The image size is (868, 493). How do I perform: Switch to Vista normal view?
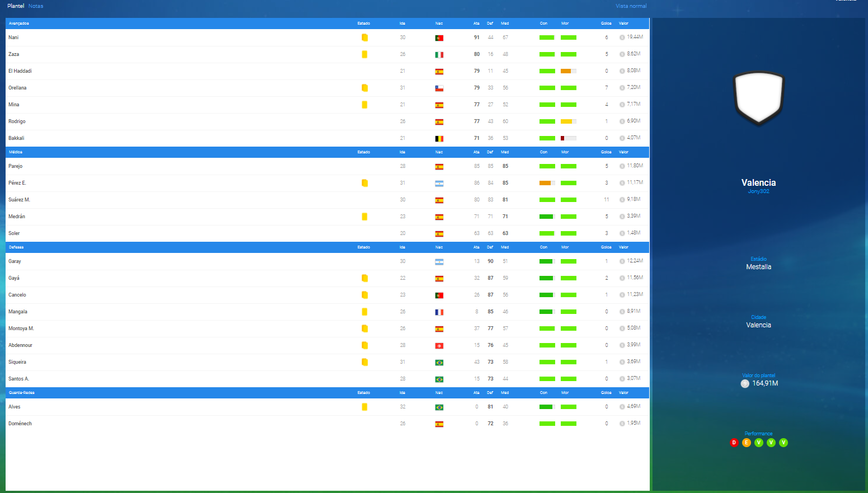(x=631, y=6)
